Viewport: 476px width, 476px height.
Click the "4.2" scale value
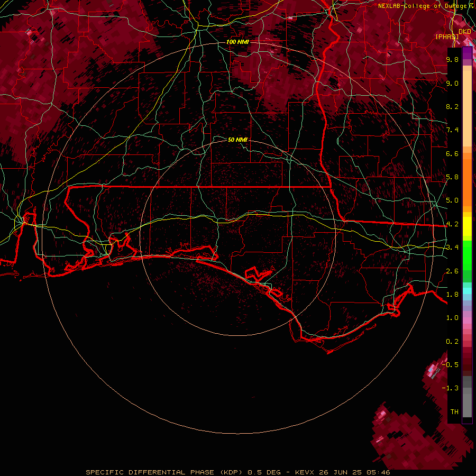[452, 224]
